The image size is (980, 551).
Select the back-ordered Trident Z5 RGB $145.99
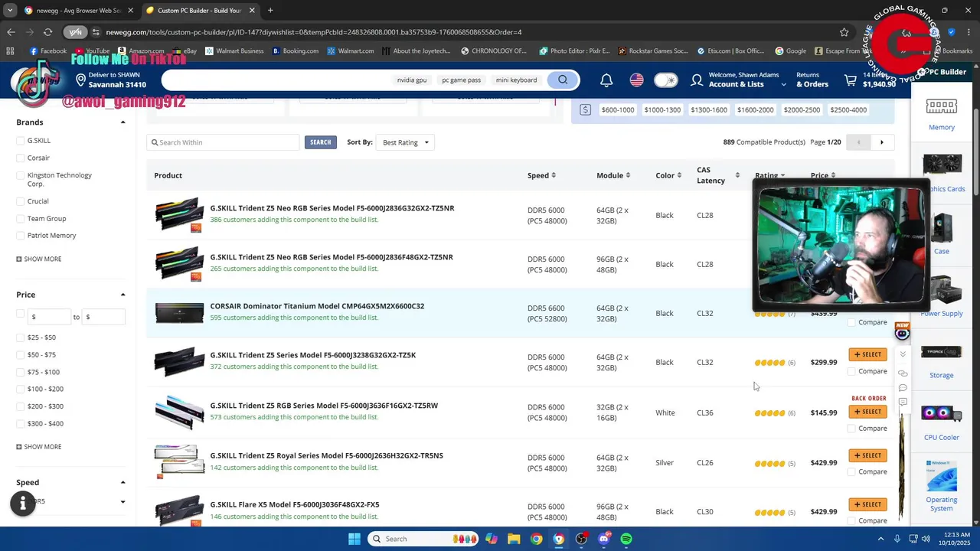[867, 412]
